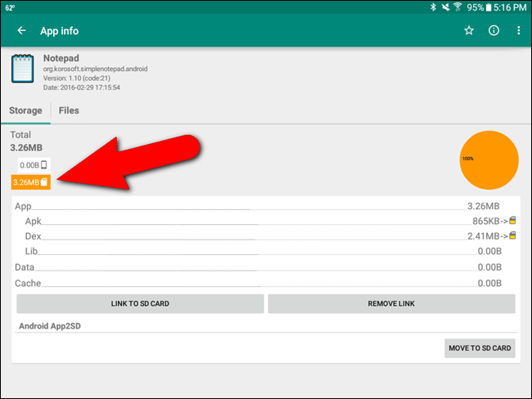
Task: Click the orange 100% pie chart
Action: [489, 160]
